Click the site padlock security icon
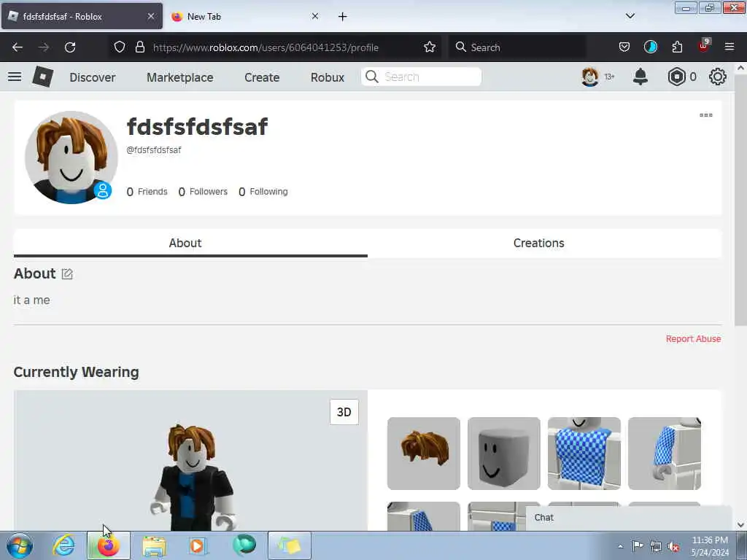This screenshot has width=747, height=560. tap(139, 47)
